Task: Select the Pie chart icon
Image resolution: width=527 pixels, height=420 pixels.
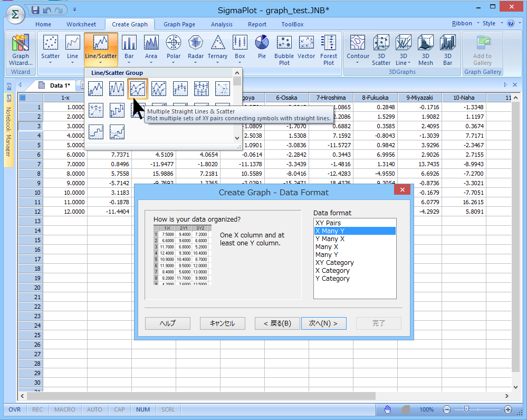Action: tap(262, 47)
